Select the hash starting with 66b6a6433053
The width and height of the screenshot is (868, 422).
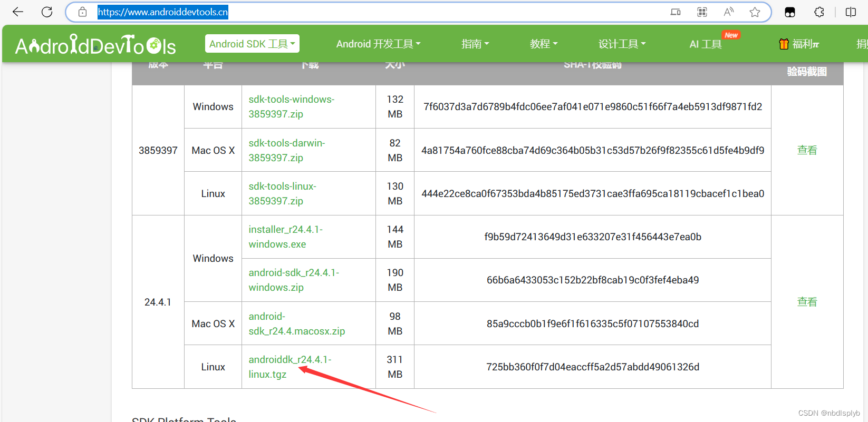(x=593, y=280)
